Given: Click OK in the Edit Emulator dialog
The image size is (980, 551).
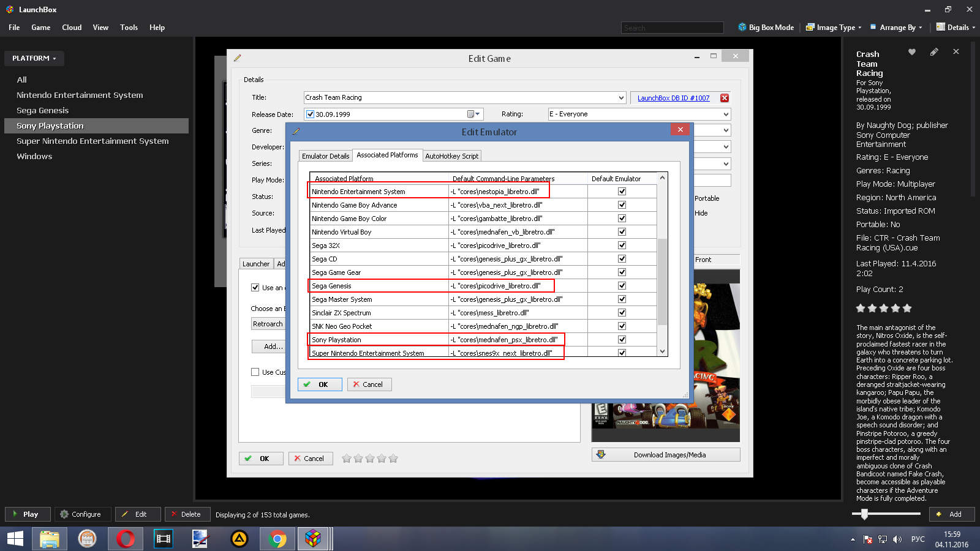Looking at the screenshot, I should click(320, 384).
